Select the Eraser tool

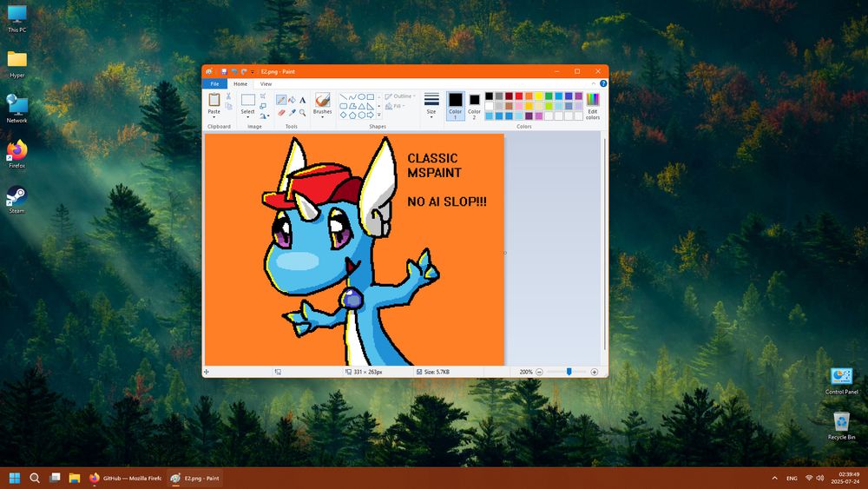click(x=281, y=113)
